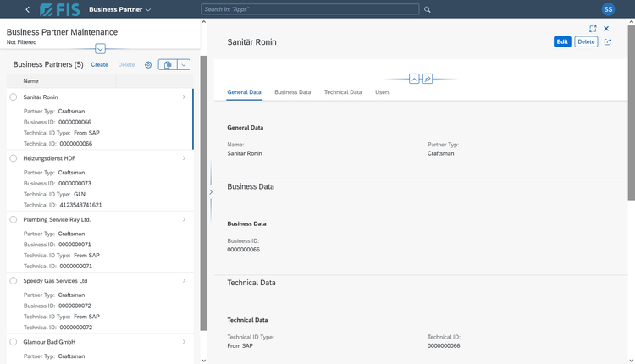Select the Glamour Bad GmbH name

pos(49,342)
